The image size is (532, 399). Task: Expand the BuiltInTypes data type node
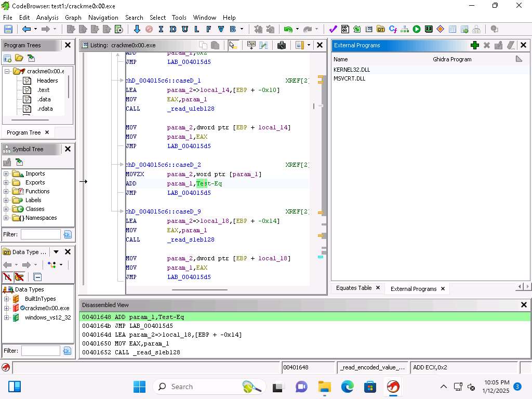coord(6,299)
